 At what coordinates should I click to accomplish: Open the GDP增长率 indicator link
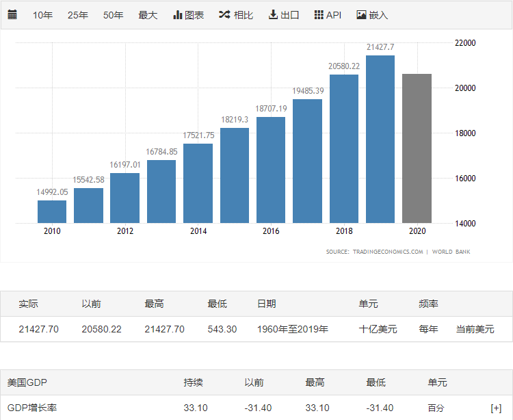32,408
